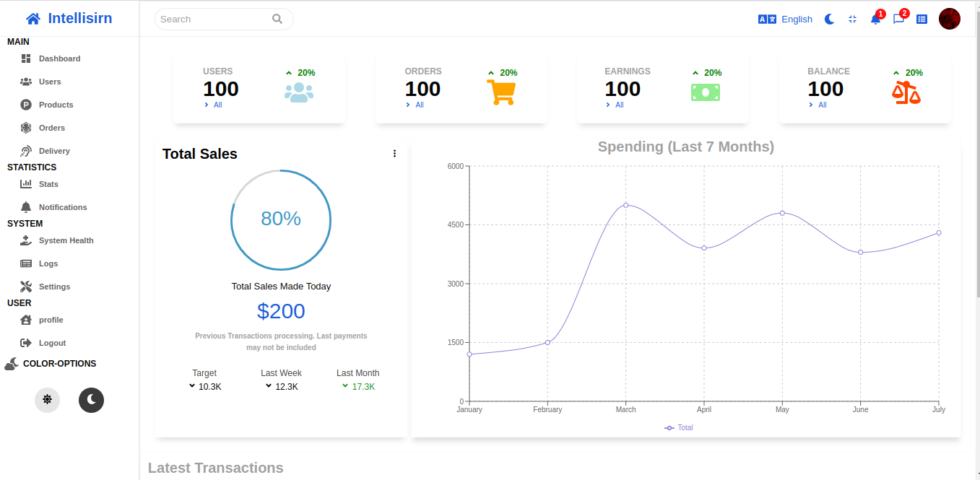
Task: Click the Target down chevron
Action: point(192,385)
